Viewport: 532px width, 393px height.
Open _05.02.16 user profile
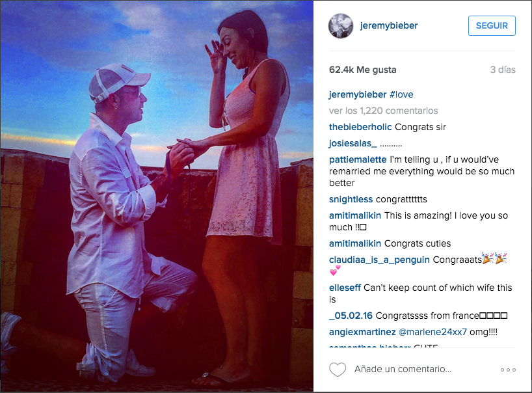(x=351, y=316)
